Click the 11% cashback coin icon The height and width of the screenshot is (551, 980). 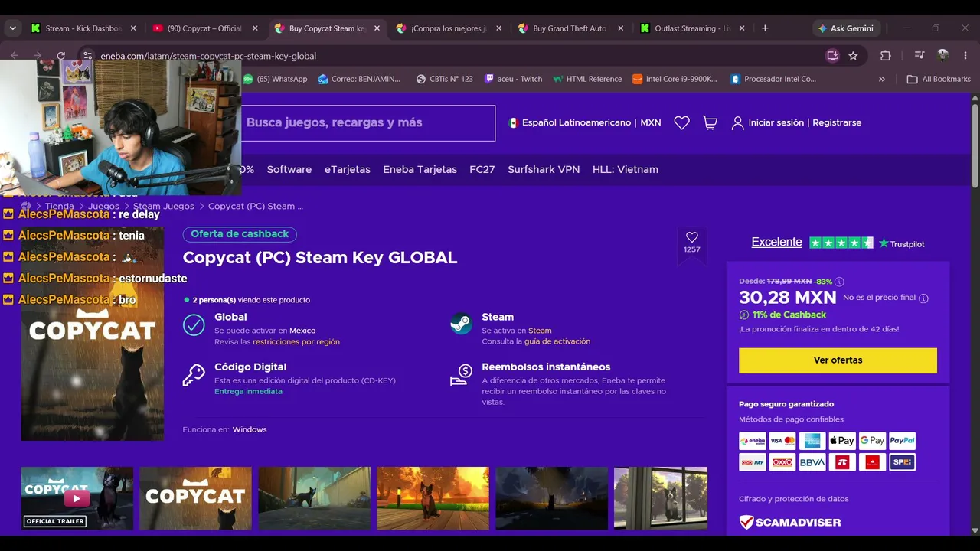tap(744, 315)
